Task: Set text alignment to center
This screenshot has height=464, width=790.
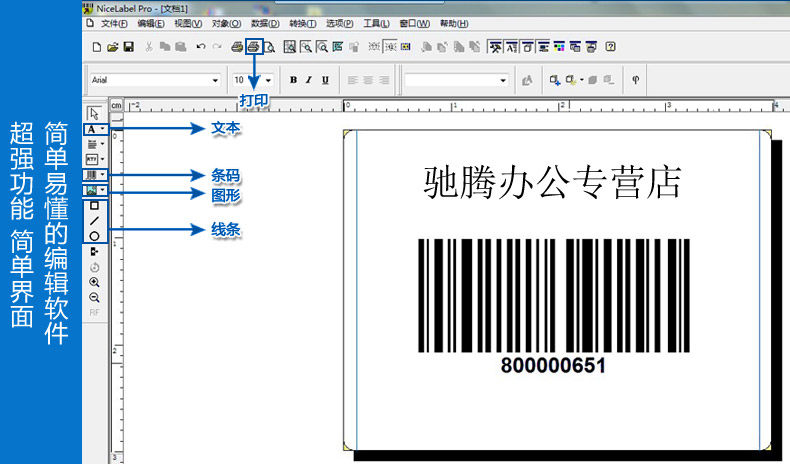Action: [x=368, y=80]
